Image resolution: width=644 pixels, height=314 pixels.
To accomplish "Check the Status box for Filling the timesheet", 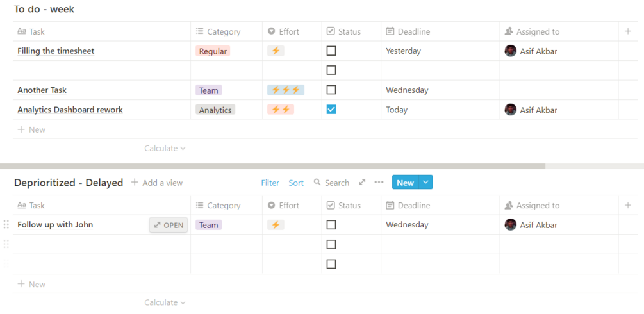I will point(331,51).
